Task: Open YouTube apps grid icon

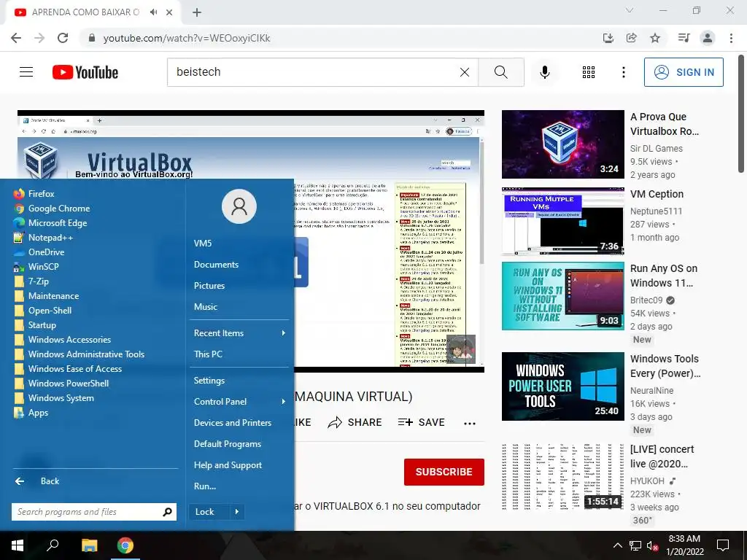Action: click(x=589, y=72)
